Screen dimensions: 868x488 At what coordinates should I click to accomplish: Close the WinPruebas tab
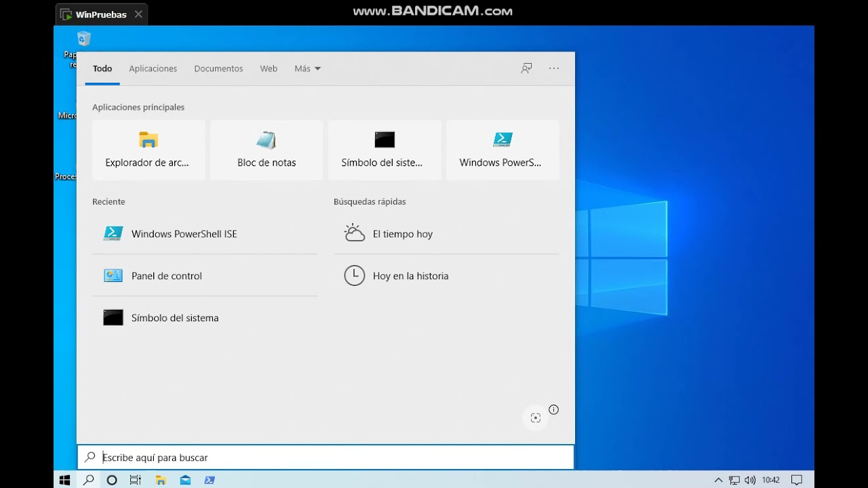[x=138, y=14]
